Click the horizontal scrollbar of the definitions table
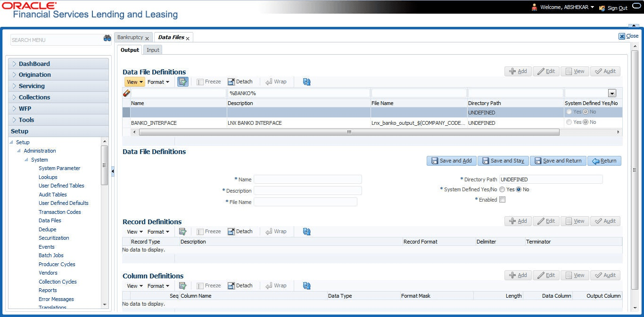 tap(349, 132)
